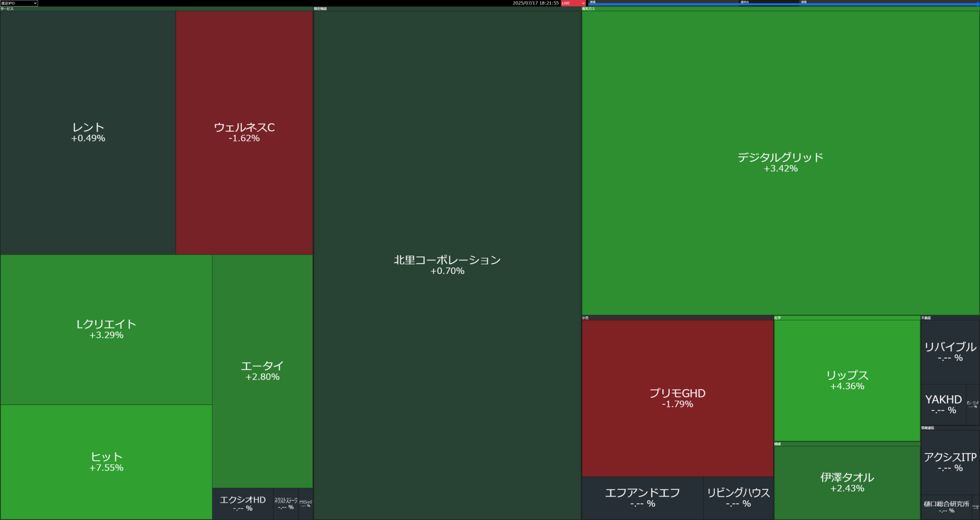Click the リバイブル tile

tap(950, 352)
